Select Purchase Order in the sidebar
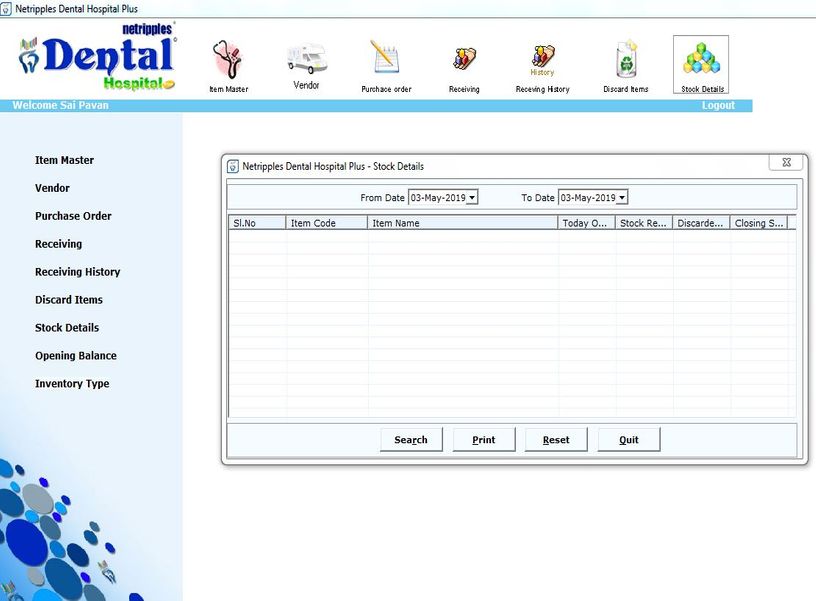The height and width of the screenshot is (601, 816). 73,216
